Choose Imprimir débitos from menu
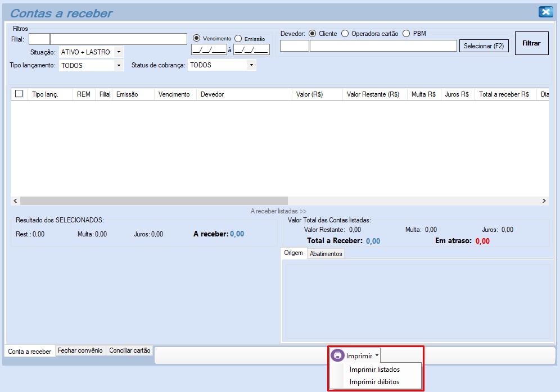The width and height of the screenshot is (560, 392). tap(374, 382)
